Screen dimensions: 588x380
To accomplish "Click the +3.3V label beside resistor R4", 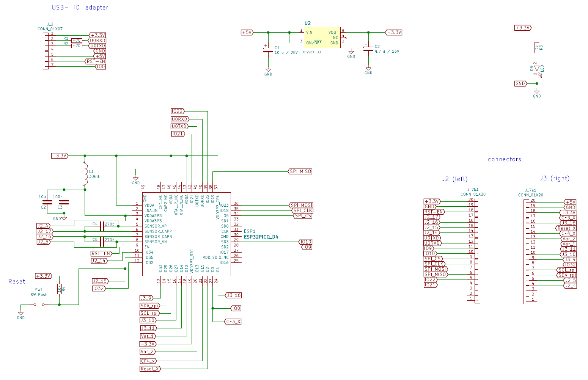I will (44, 276).
